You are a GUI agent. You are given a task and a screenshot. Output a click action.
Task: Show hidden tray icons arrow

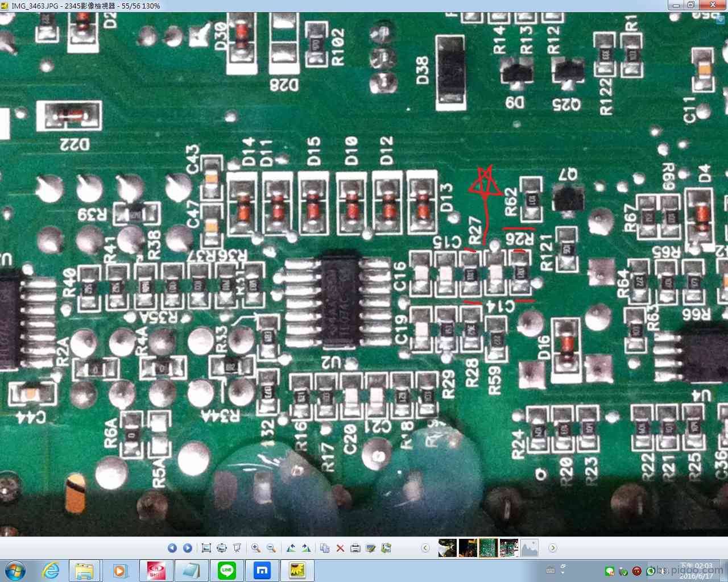[x=562, y=572]
